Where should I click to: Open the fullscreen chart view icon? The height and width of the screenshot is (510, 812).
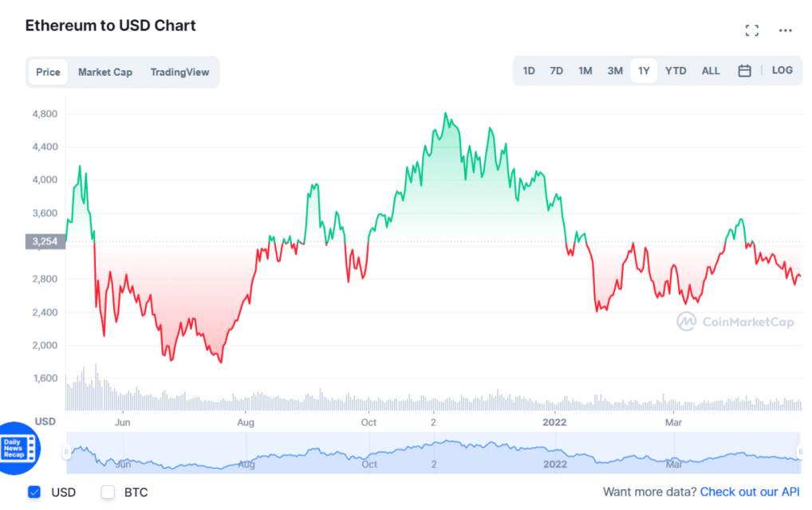pyautogui.click(x=752, y=30)
